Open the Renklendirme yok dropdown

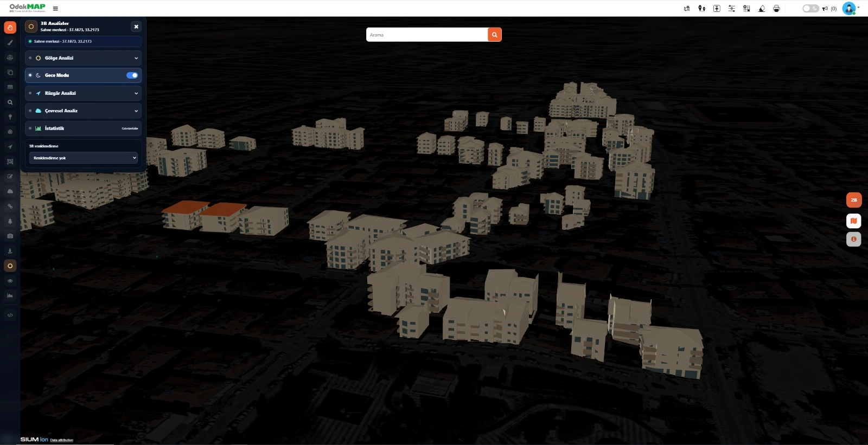84,158
